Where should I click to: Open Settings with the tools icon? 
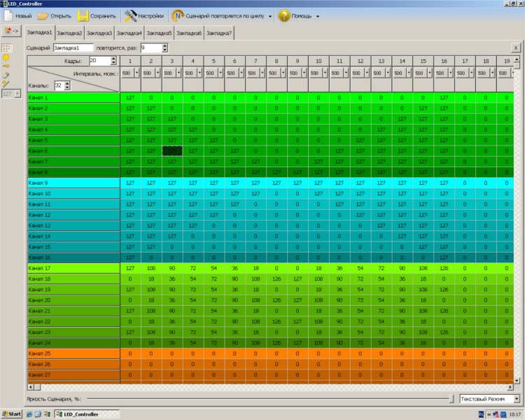click(131, 15)
